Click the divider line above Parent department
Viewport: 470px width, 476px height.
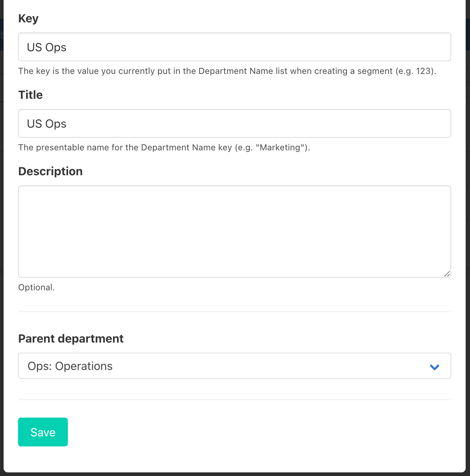pos(234,311)
